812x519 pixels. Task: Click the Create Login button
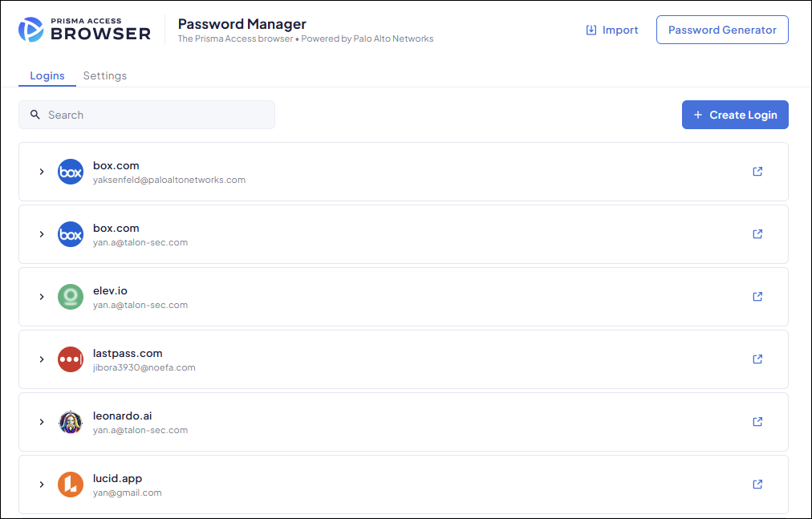click(735, 115)
